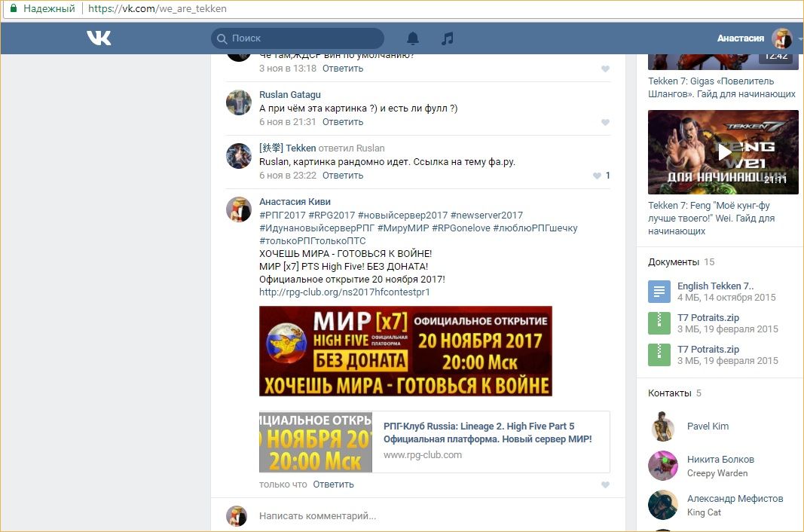This screenshot has width=804, height=532.
Task: Like Tekken's reply showing 1 like
Action: coord(597,176)
